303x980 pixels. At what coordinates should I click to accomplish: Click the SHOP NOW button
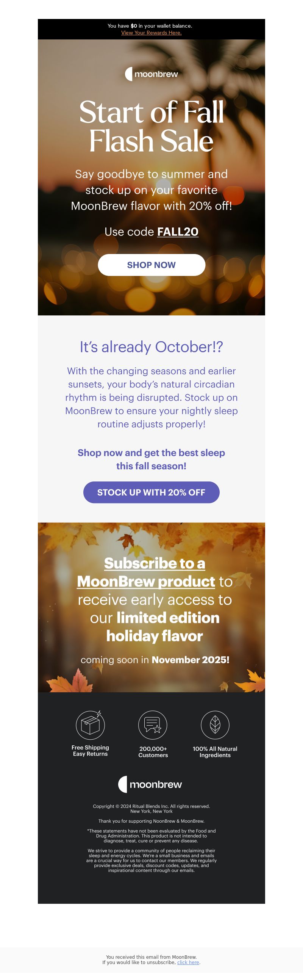[x=151, y=265]
